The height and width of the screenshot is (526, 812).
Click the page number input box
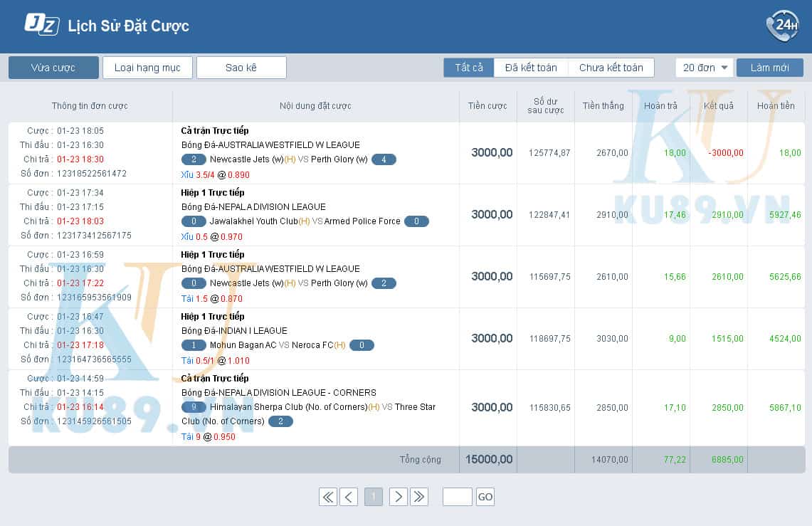click(x=458, y=497)
